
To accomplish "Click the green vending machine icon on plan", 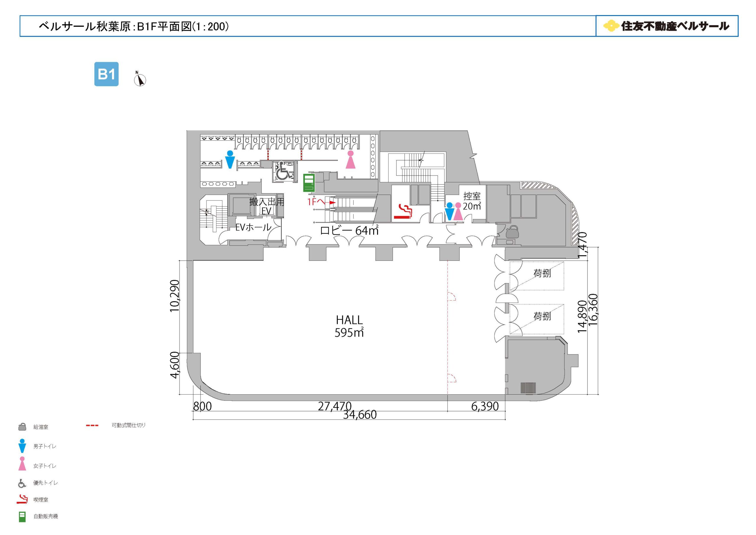I will point(309,183).
